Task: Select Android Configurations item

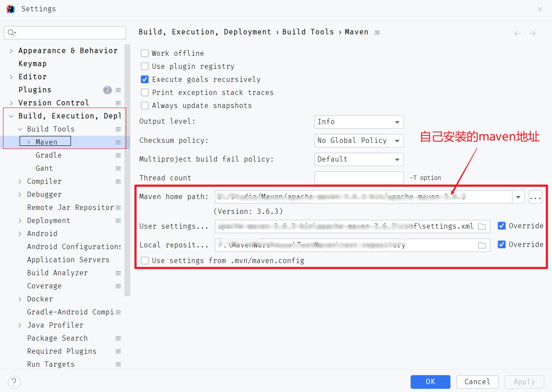Action: pos(74,247)
